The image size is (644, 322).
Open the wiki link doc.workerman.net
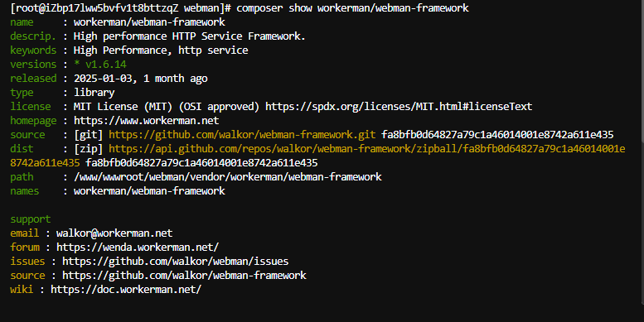[126, 289]
